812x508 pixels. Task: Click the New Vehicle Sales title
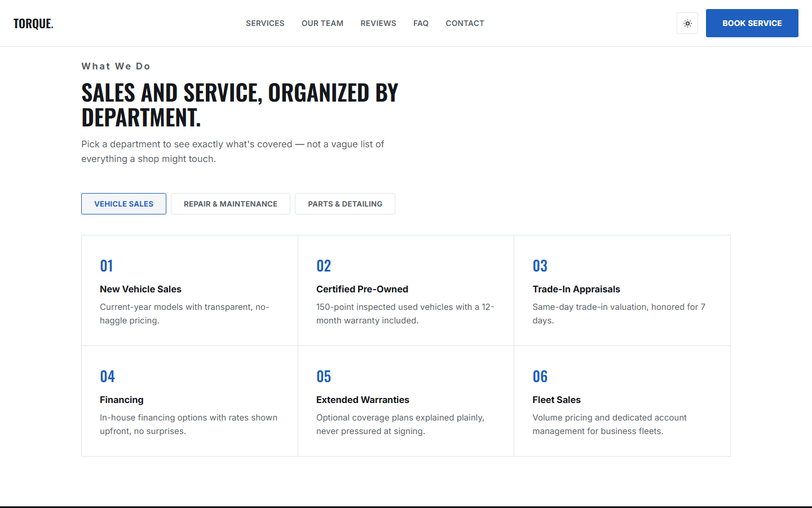coord(140,289)
